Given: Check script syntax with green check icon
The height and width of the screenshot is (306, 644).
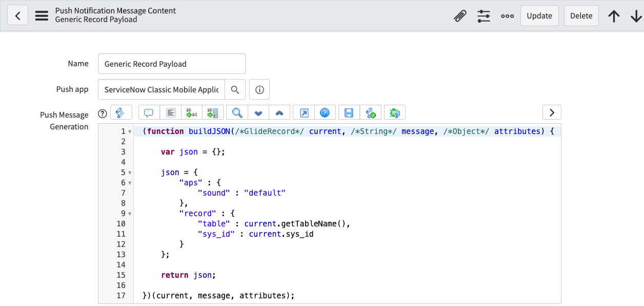Looking at the screenshot, I should point(370,112).
